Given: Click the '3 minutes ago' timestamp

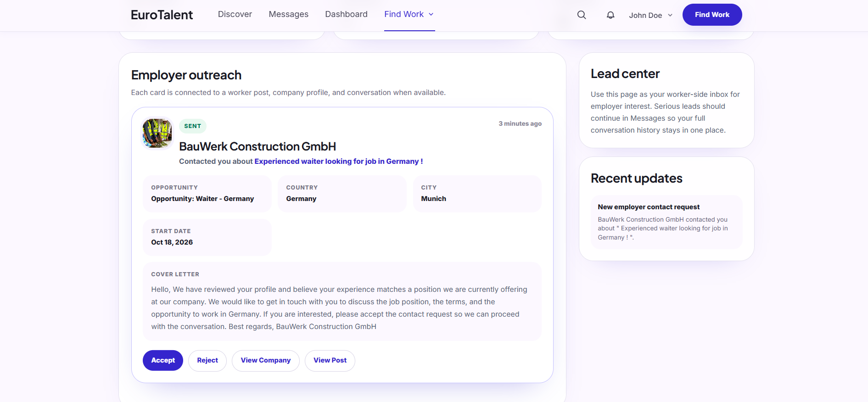Looking at the screenshot, I should pos(520,123).
